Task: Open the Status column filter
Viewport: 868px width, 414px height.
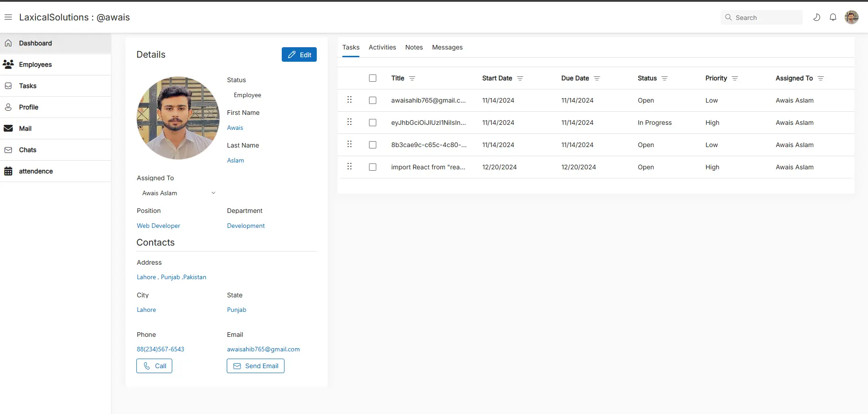Action: (664, 78)
